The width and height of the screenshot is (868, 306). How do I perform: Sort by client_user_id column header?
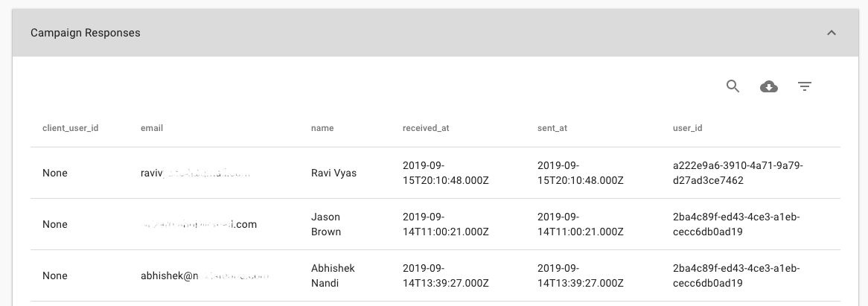(x=70, y=128)
